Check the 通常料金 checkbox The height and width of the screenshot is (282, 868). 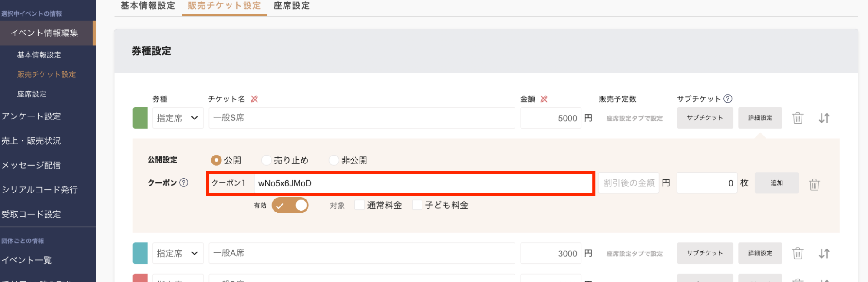(360, 205)
